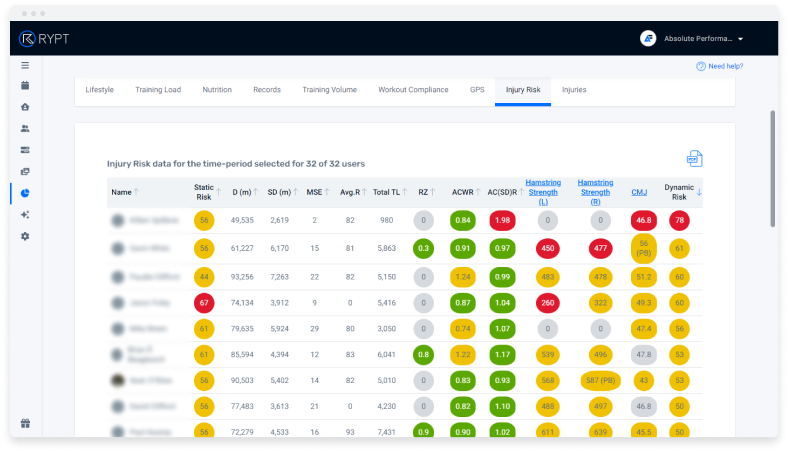
Task: Open the hamburger menu in sidebar
Action: tap(25, 65)
